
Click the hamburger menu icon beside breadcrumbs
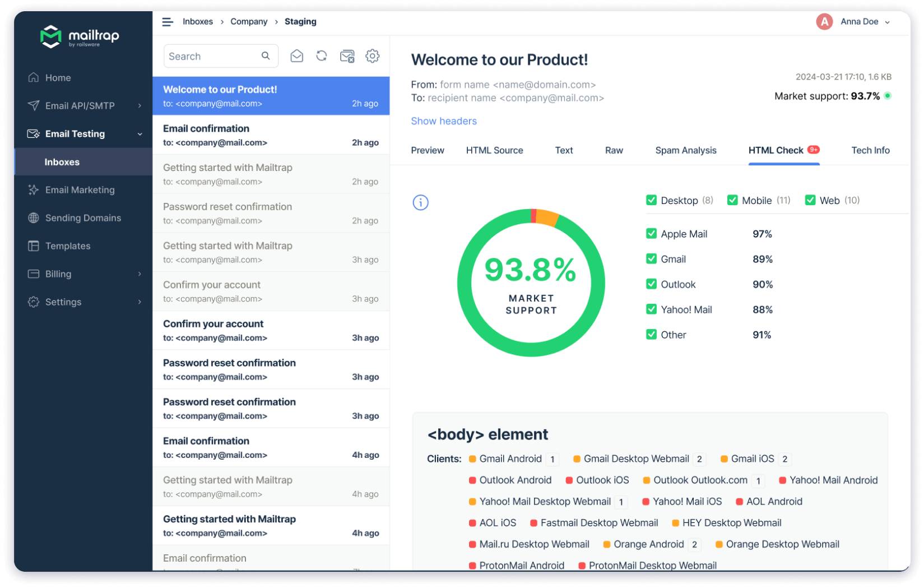(x=167, y=22)
